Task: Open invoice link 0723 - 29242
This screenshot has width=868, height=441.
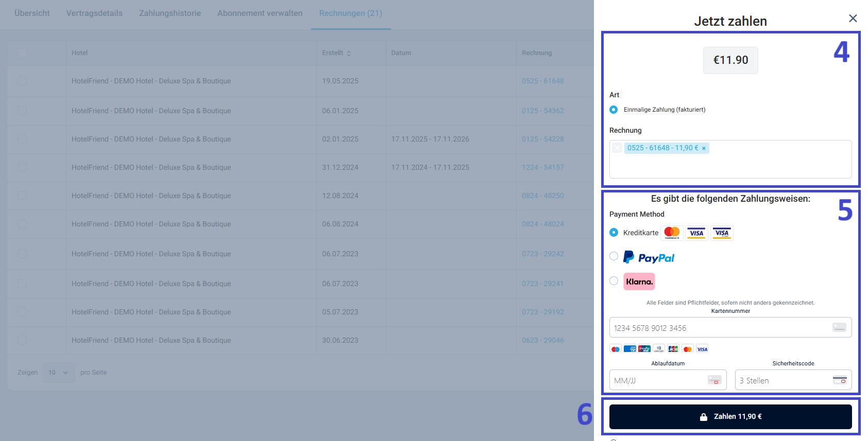Action: [x=543, y=254]
